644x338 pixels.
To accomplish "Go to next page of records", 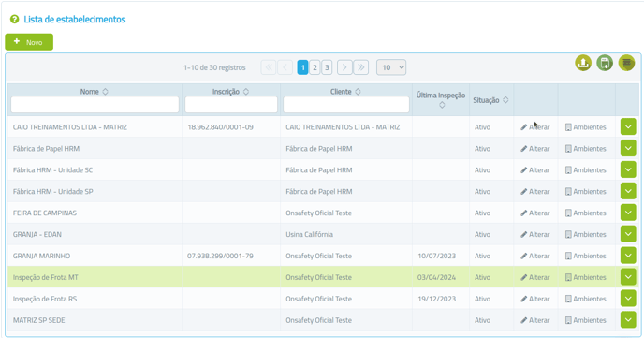I will pos(344,67).
